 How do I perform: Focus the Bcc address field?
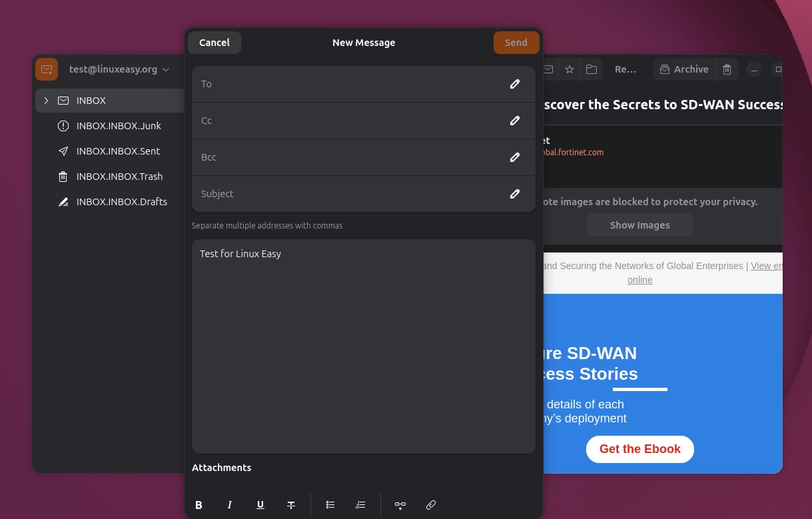pos(364,157)
